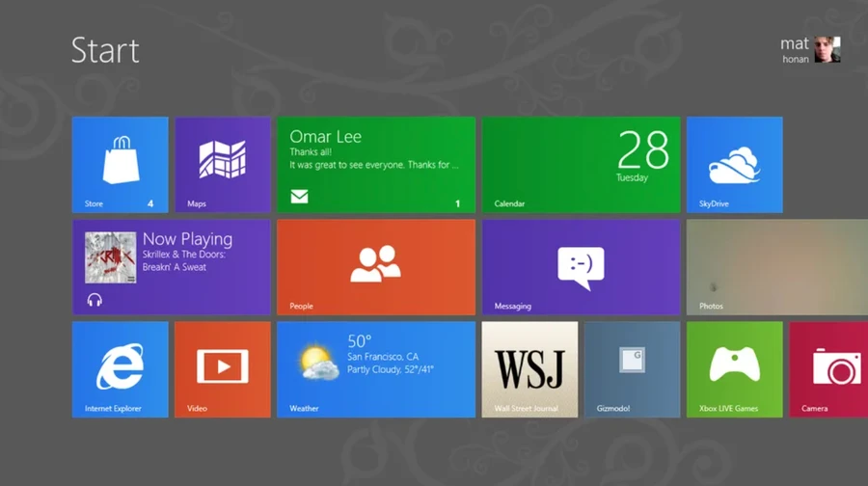868x486 pixels.
Task: Click the Skrillex album art thumbnail
Action: pyautogui.click(x=110, y=257)
